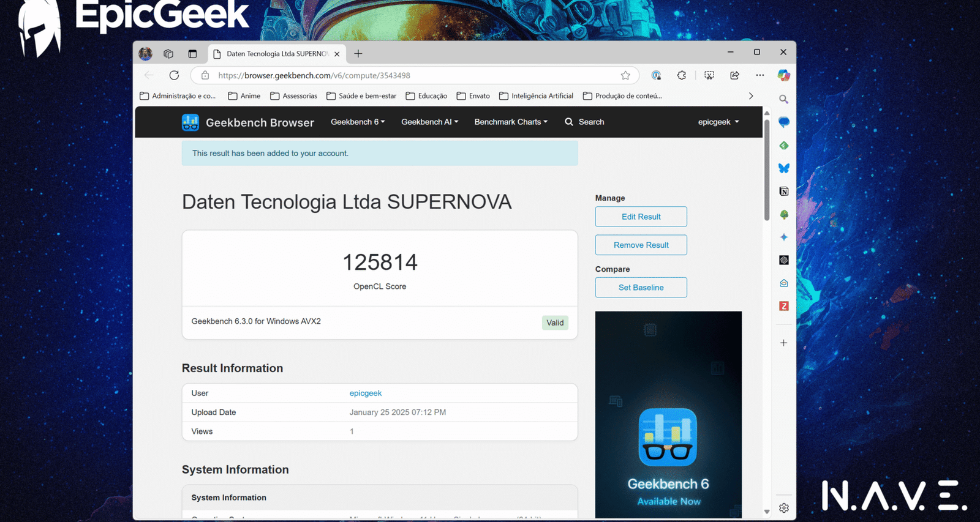This screenshot has height=522, width=980.
Task: Add a new sidebar app
Action: 784,343
